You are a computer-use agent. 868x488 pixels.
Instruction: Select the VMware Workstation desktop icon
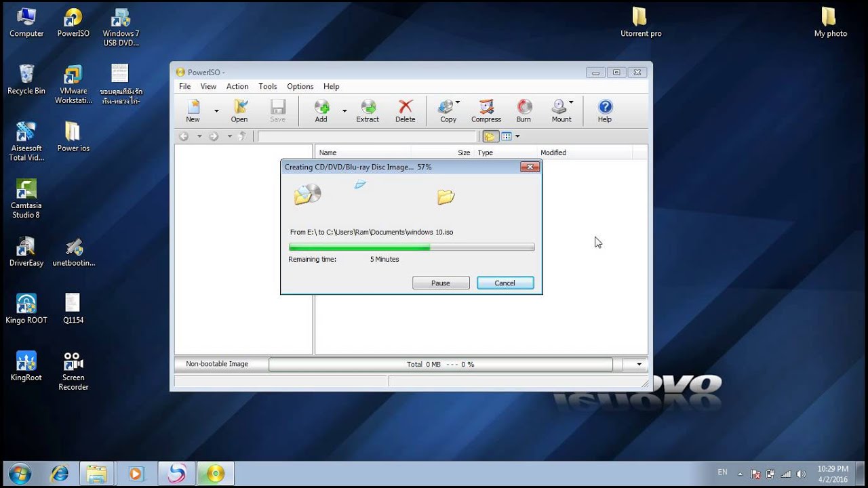[73, 84]
